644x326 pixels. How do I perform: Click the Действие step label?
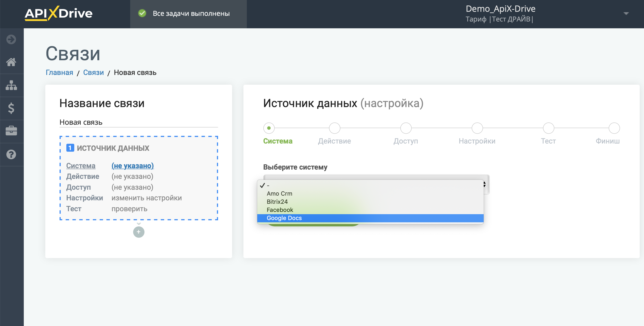334,141
